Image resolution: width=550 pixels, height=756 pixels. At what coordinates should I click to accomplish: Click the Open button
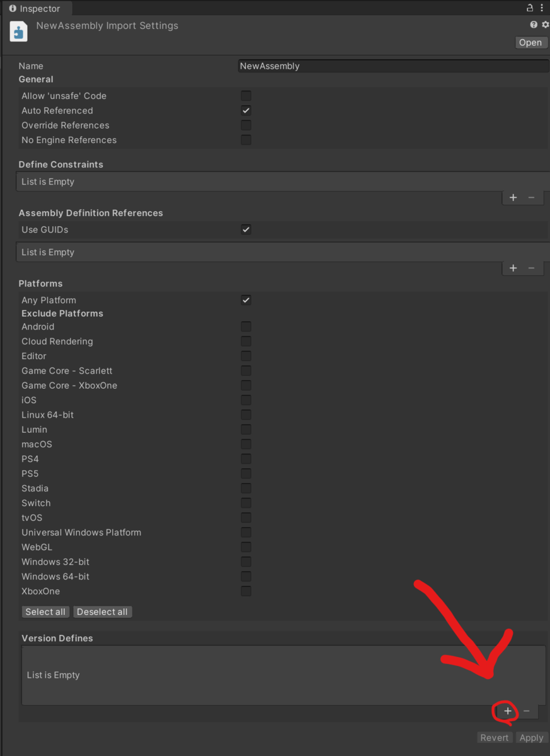pyautogui.click(x=530, y=42)
